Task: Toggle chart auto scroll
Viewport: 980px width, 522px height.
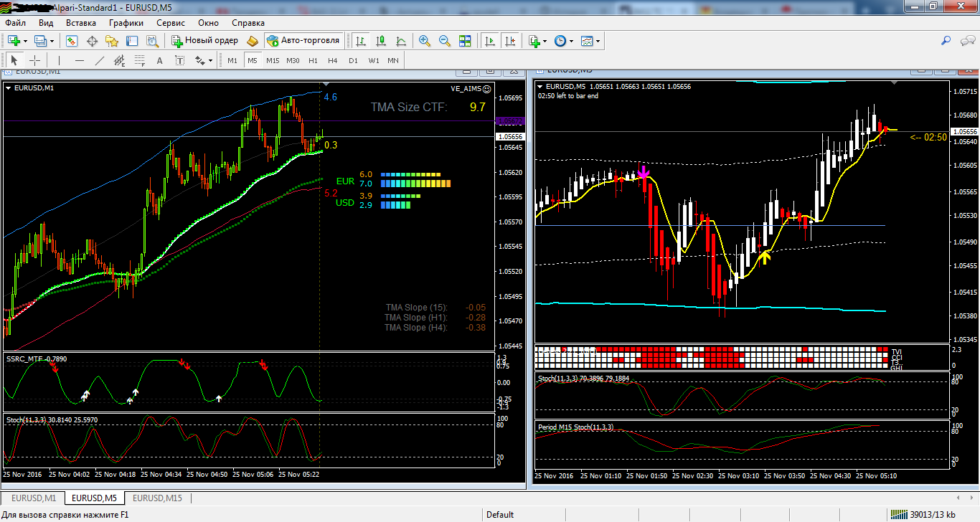Action: click(490, 41)
